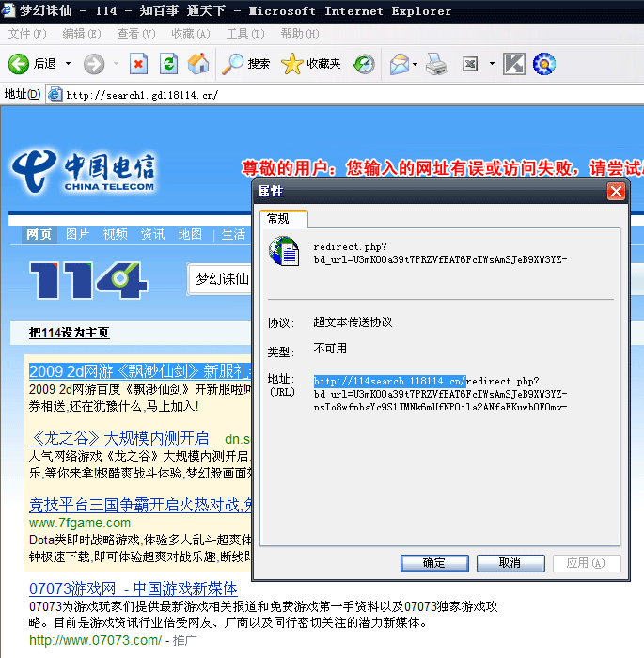This screenshot has height=658, width=644.
Task: Open the 收藏夹 favorites star
Action: coord(310,64)
